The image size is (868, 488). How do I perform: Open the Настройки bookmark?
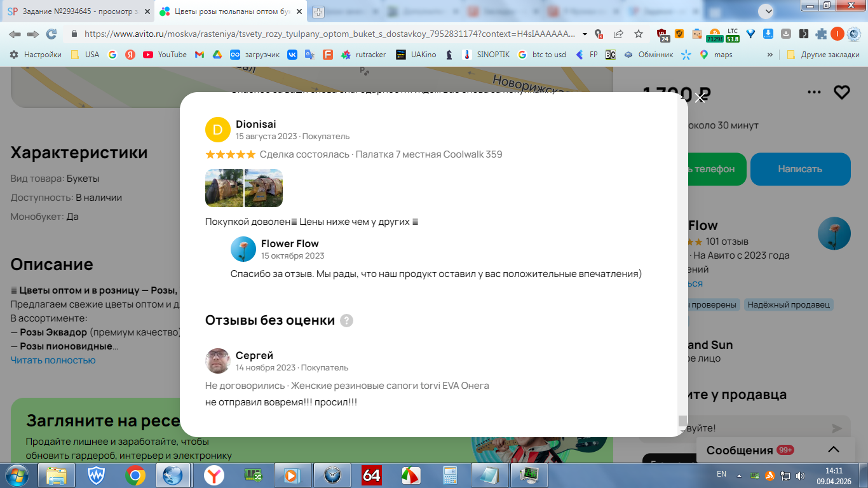click(36, 55)
